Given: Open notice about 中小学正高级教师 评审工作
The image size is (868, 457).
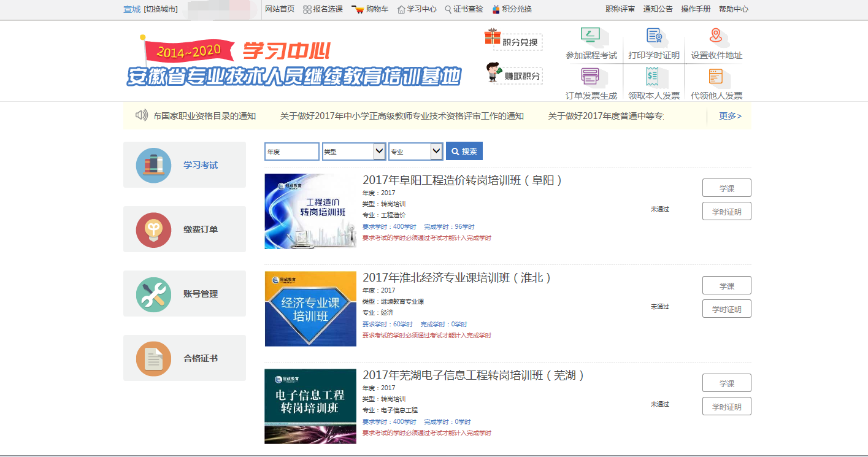Looking at the screenshot, I should pos(402,116).
